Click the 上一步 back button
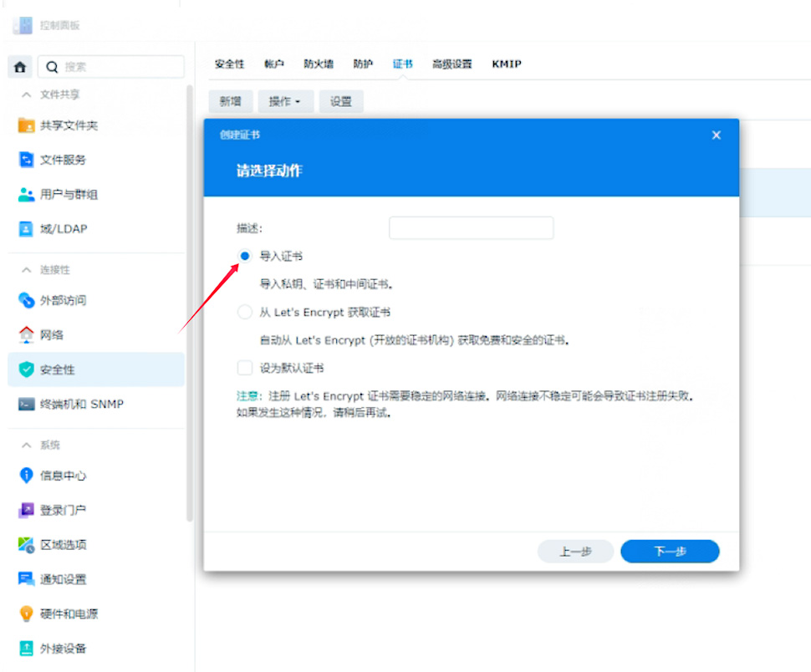The height and width of the screenshot is (672, 811). [x=575, y=552]
